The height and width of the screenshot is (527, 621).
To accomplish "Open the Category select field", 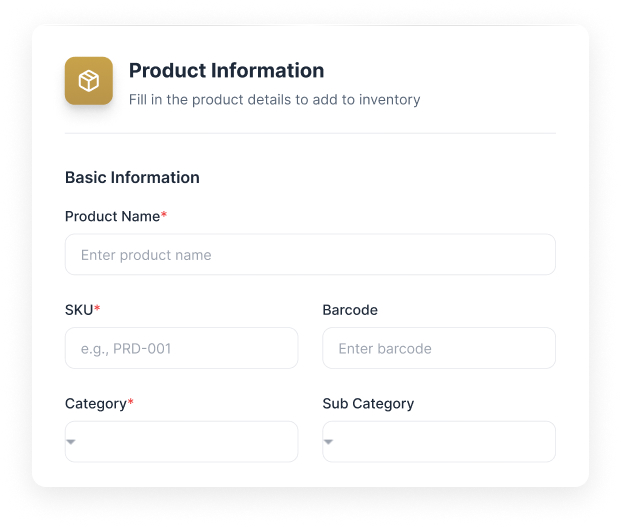I will pyautogui.click(x=181, y=441).
